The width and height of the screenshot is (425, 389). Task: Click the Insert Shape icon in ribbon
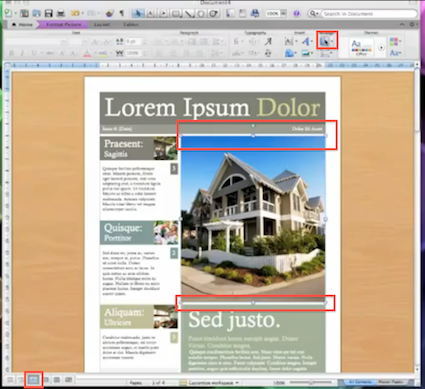click(289, 53)
